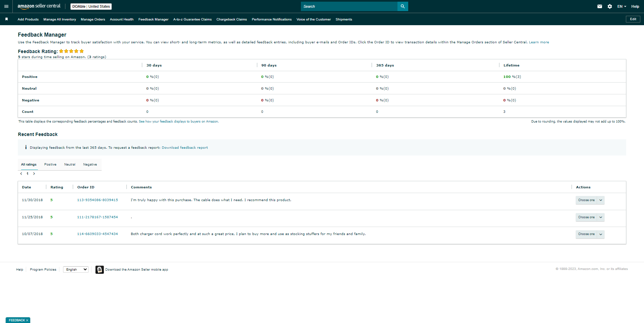Open the English language selector in footer
The width and height of the screenshot is (644, 323).
pos(76,269)
